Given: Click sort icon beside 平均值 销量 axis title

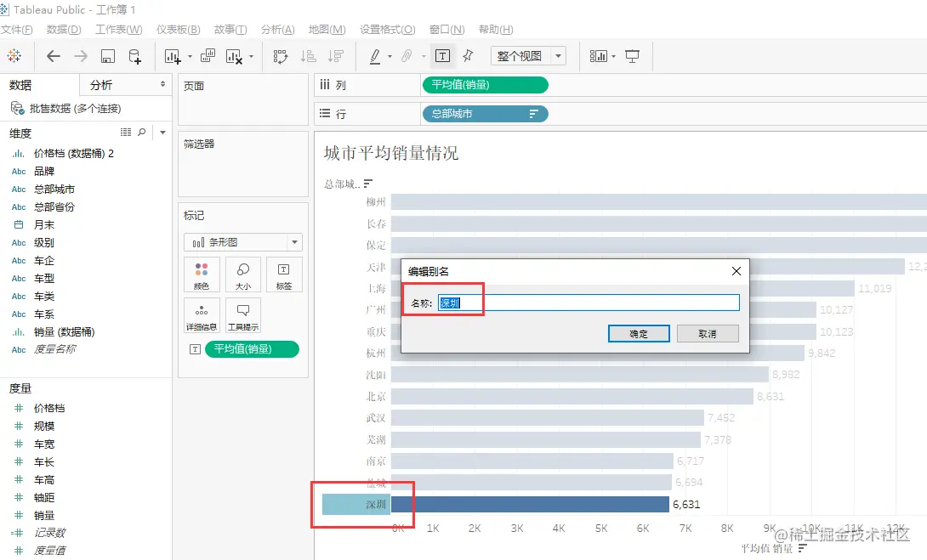Looking at the screenshot, I should click(802, 549).
